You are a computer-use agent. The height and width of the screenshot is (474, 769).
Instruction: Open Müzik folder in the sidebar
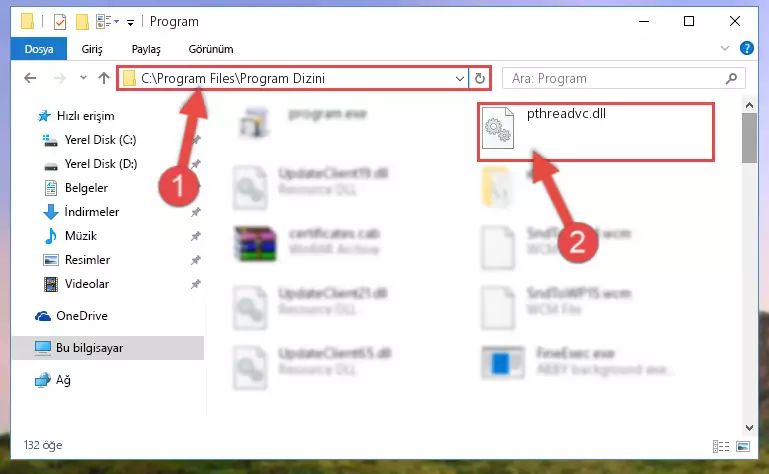coord(80,236)
